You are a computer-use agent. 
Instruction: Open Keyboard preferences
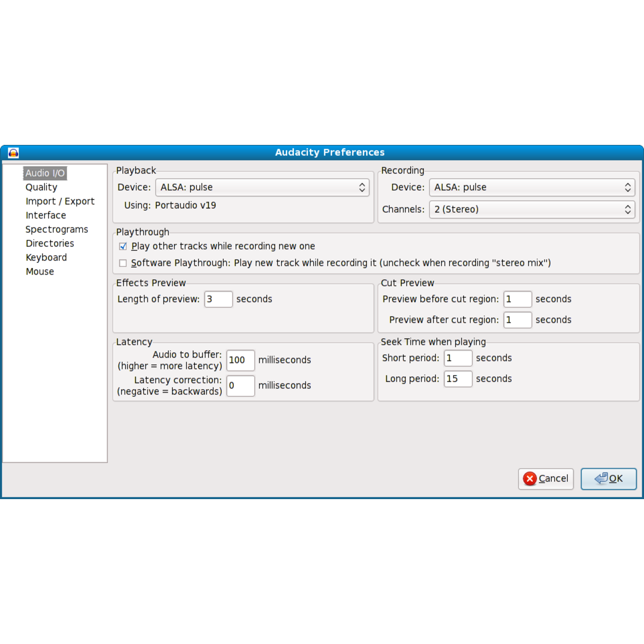[x=46, y=258]
